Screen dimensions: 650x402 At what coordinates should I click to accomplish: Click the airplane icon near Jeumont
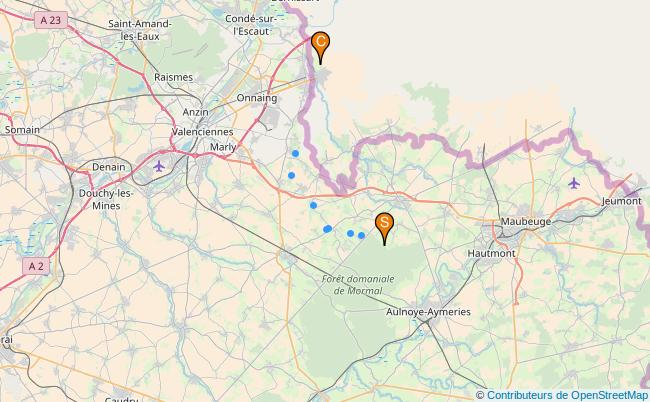click(x=574, y=183)
